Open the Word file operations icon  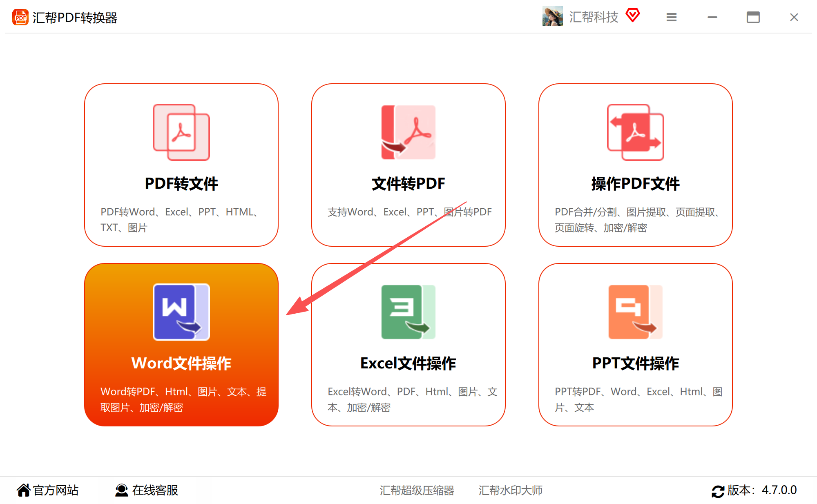pyautogui.click(x=181, y=312)
